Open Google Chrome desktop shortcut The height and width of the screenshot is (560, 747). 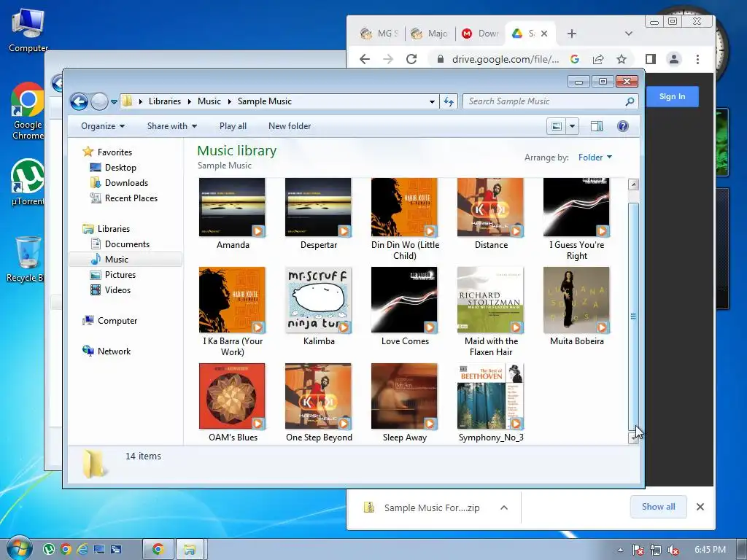pyautogui.click(x=28, y=111)
